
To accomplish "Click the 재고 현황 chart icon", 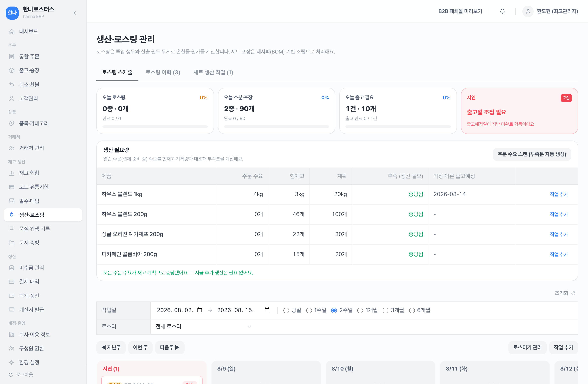I will 12,173.
